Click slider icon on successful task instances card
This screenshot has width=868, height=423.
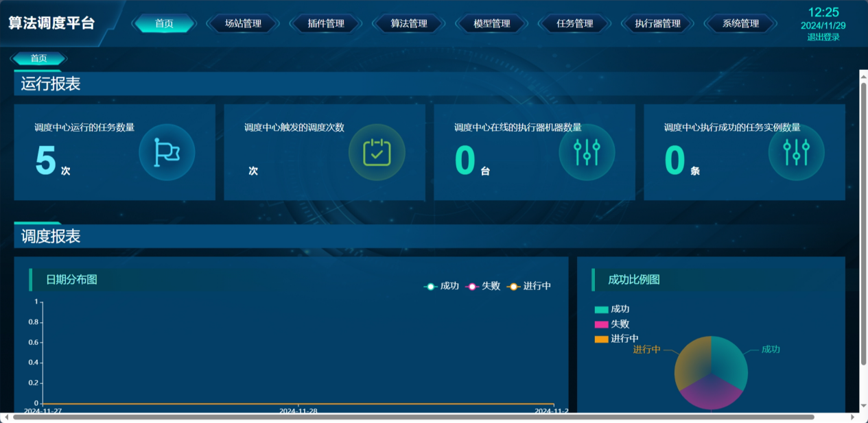click(797, 152)
